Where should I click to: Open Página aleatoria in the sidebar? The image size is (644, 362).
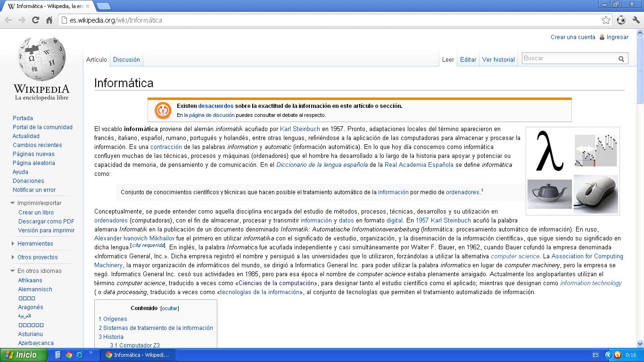point(34,163)
